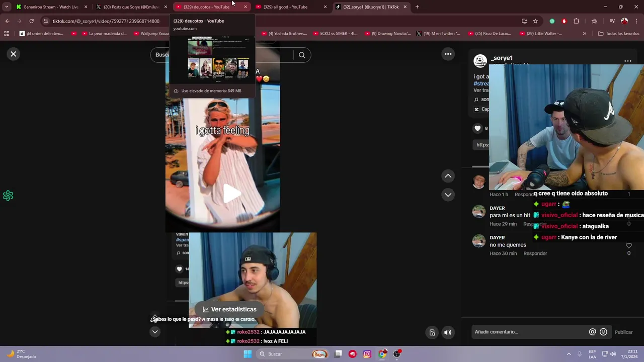Open 'Paco De Lucia' bookmark
The height and width of the screenshot is (362, 644).
[489, 34]
